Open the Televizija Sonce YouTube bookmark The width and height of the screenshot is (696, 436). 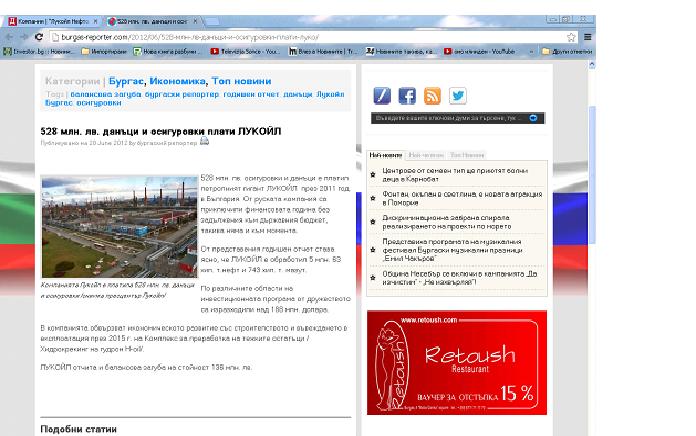(x=245, y=52)
